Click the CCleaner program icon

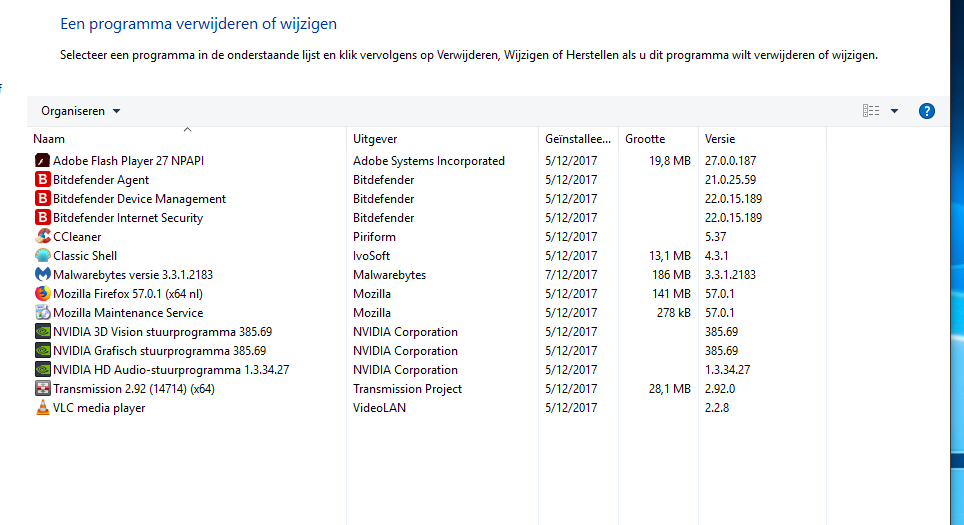(x=42, y=237)
